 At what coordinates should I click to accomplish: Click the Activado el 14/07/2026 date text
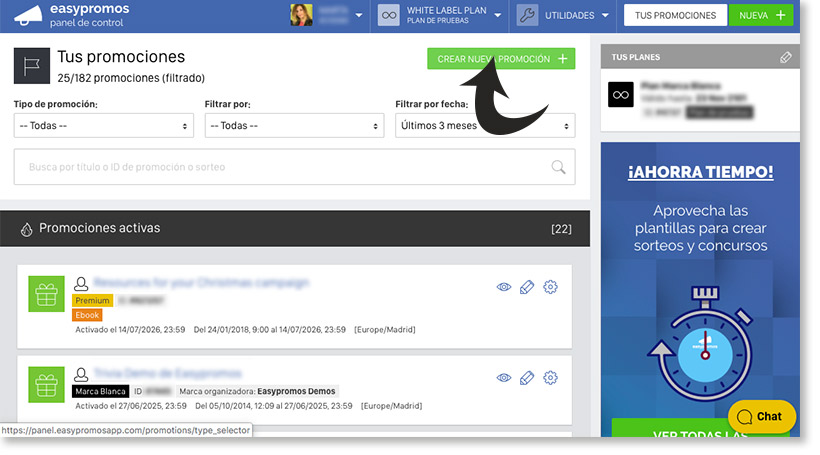[130, 330]
